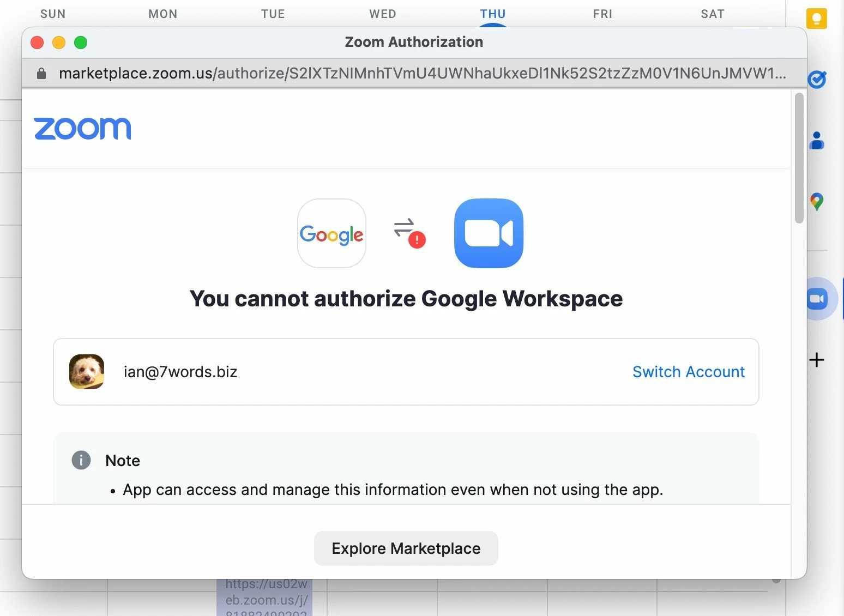Image resolution: width=844 pixels, height=616 pixels.
Task: Open Google Keep from the side panel
Action: click(817, 19)
